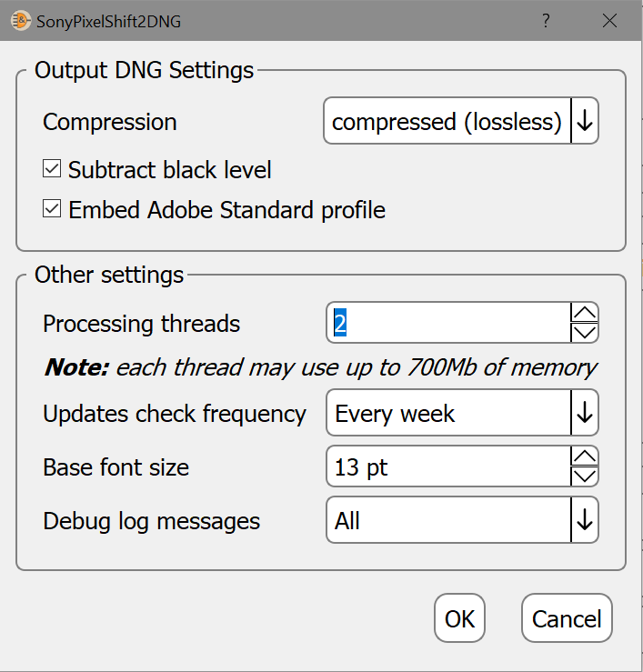Screen dimensions: 643x672
Task: Toggle the Subtract black level checkbox
Action: pyautogui.click(x=52, y=169)
